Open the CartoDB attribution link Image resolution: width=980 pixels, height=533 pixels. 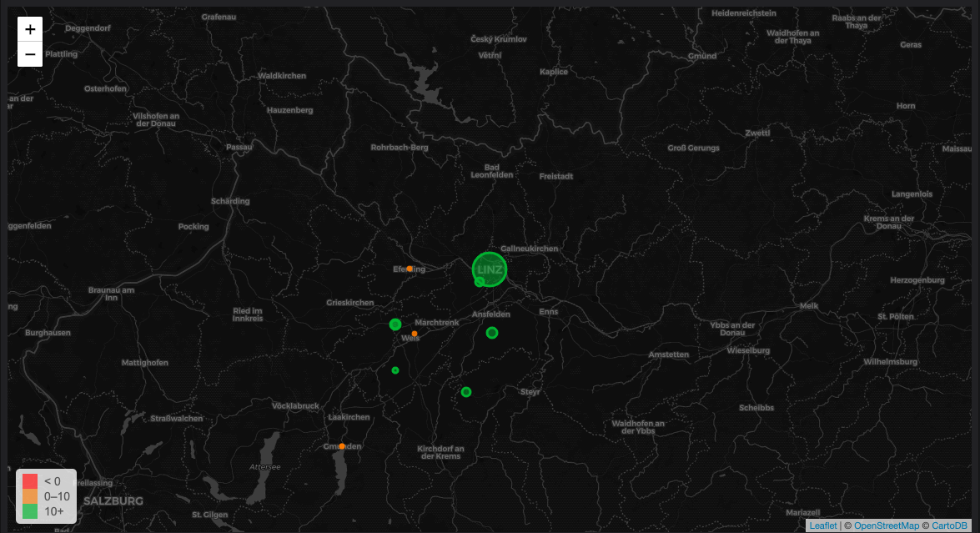pyautogui.click(x=949, y=525)
